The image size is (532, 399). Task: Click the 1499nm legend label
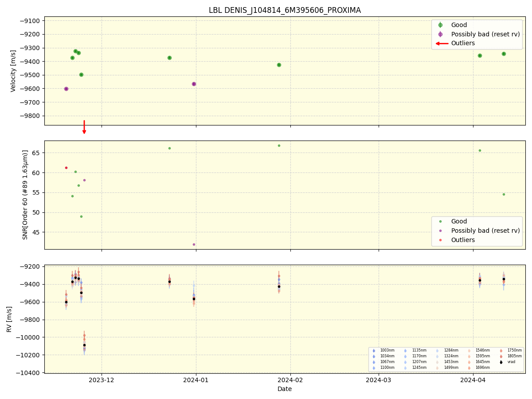tap(451, 368)
